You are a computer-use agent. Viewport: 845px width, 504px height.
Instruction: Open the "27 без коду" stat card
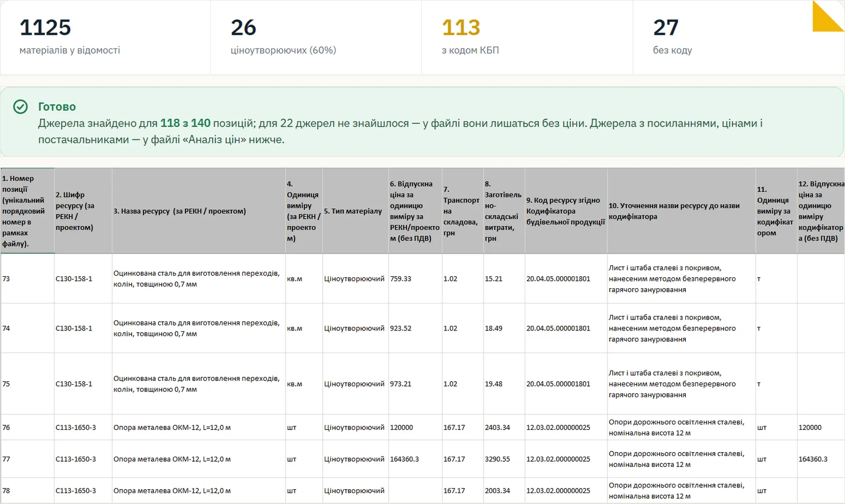[x=738, y=37]
